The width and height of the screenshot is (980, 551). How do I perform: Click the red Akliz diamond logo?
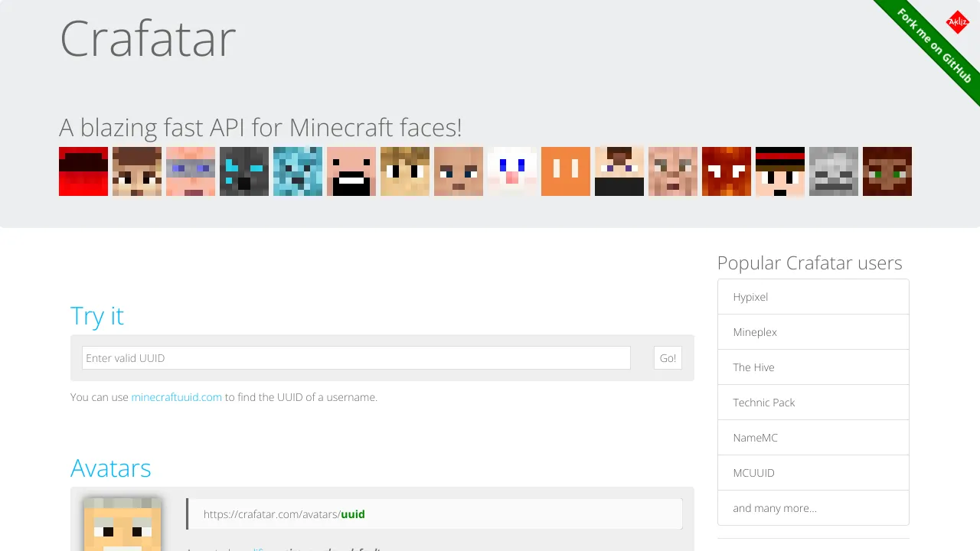click(x=958, y=22)
